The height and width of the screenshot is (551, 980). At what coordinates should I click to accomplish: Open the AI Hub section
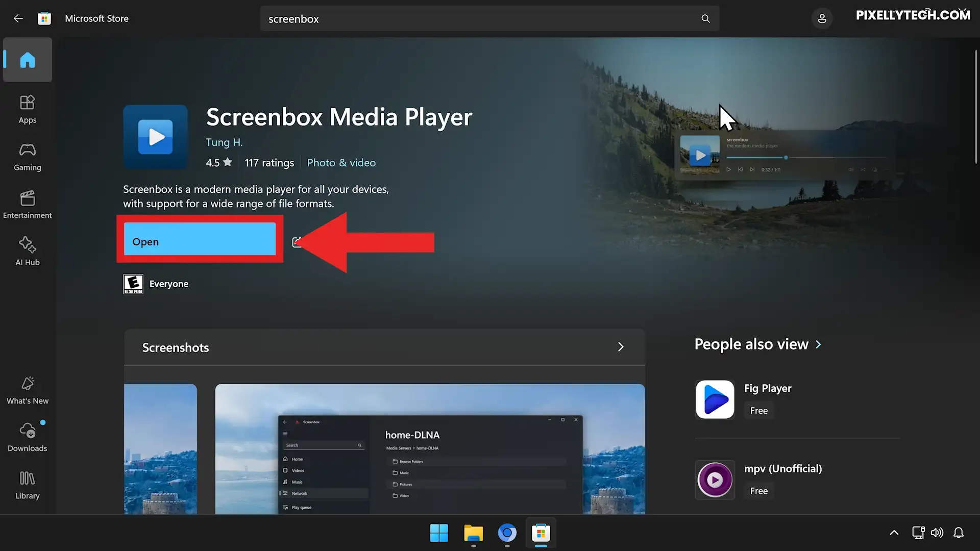point(28,252)
